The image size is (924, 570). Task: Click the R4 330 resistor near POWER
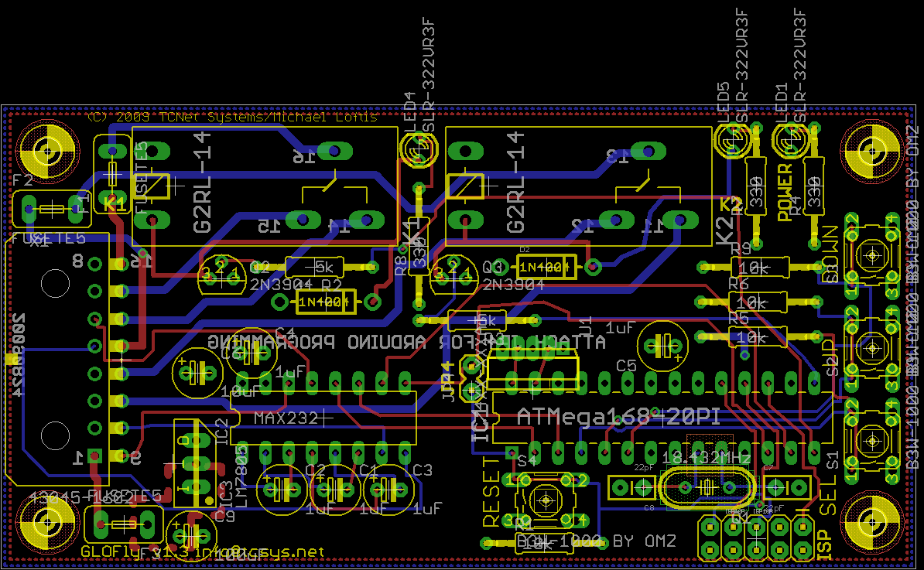(x=814, y=186)
